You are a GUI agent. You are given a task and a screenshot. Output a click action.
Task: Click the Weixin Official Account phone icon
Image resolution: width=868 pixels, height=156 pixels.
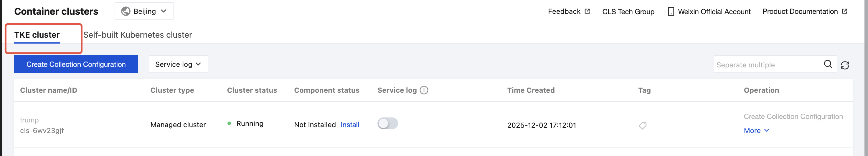point(671,11)
